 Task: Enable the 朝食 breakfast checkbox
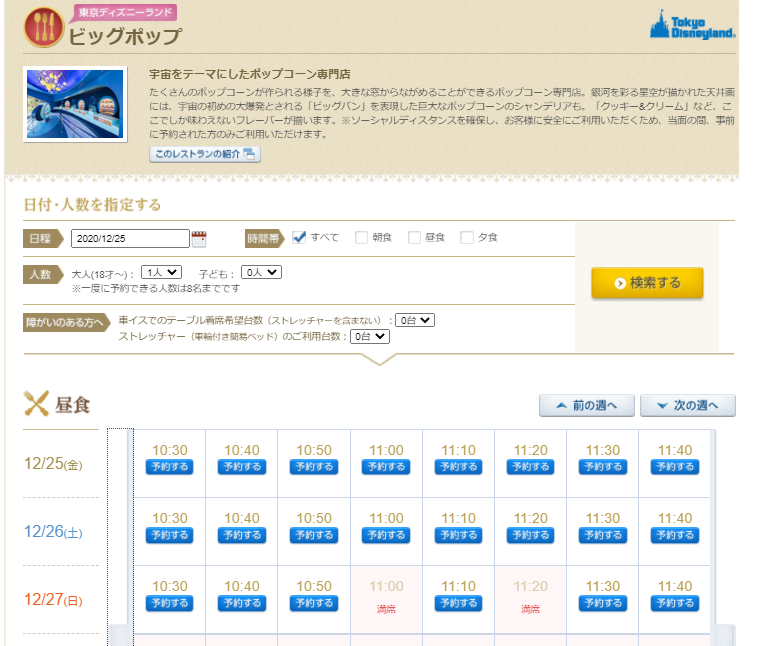[x=361, y=237]
